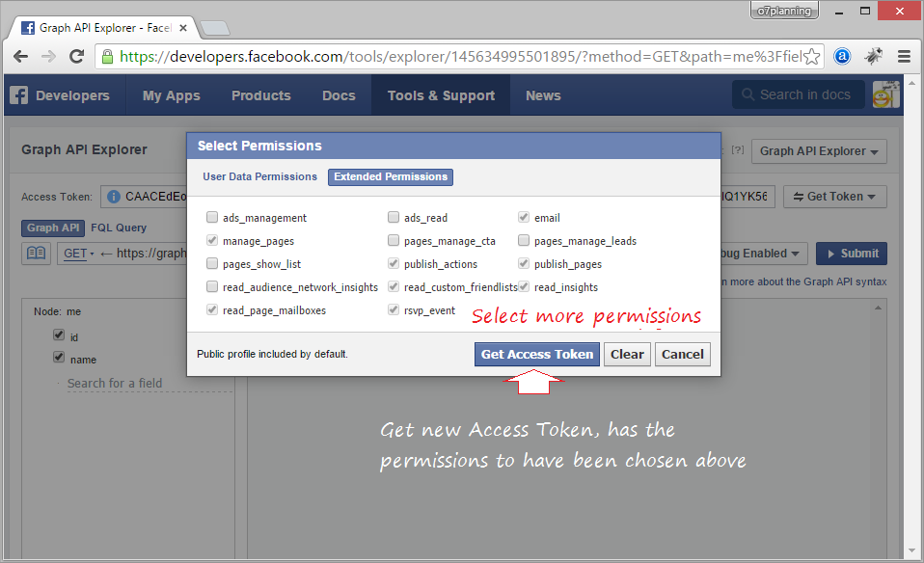924x563 pixels.
Task: Enable the ads_management permission
Action: point(212,217)
